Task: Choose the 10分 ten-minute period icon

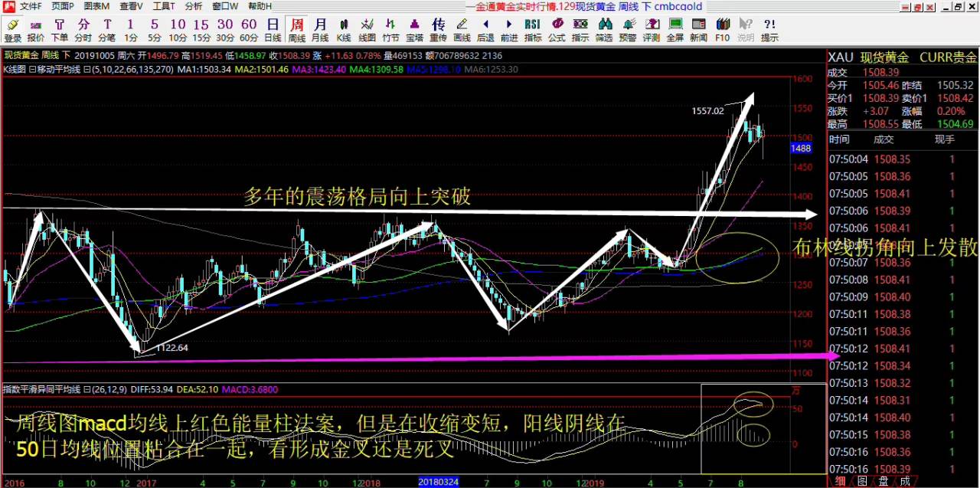Action: coord(178,30)
